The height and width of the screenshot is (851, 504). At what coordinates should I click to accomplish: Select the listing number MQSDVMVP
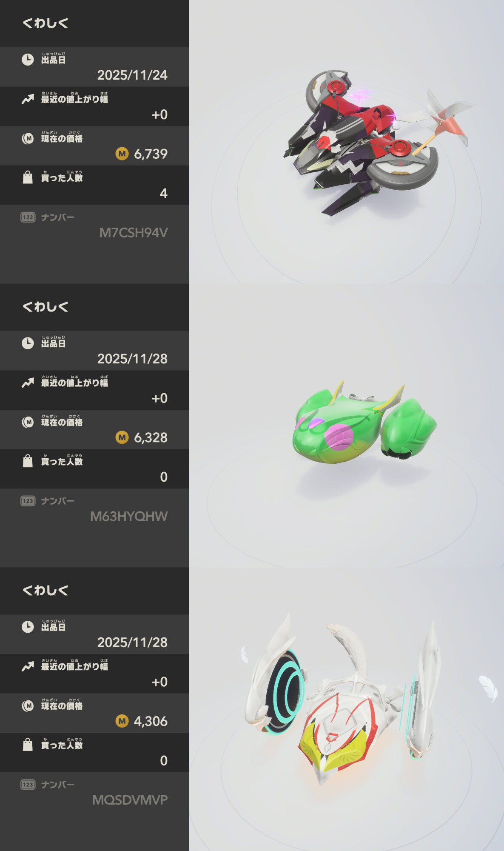pos(130,800)
